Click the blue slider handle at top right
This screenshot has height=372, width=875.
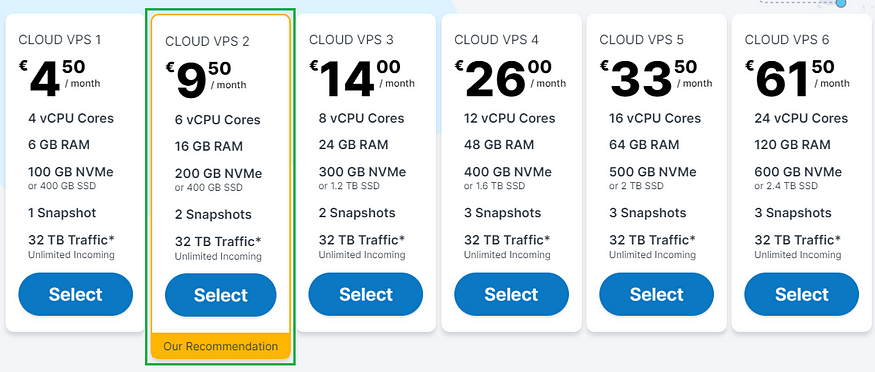pyautogui.click(x=841, y=3)
